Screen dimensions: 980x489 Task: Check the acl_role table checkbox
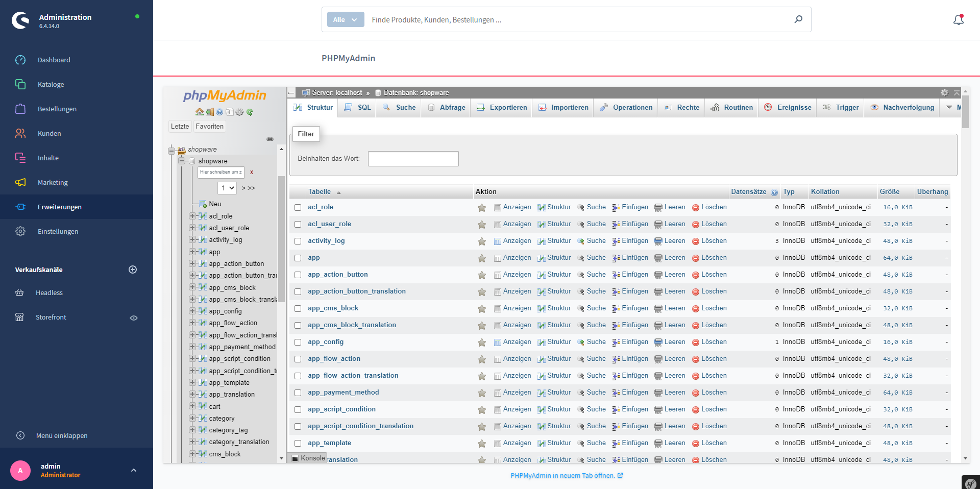[298, 207]
